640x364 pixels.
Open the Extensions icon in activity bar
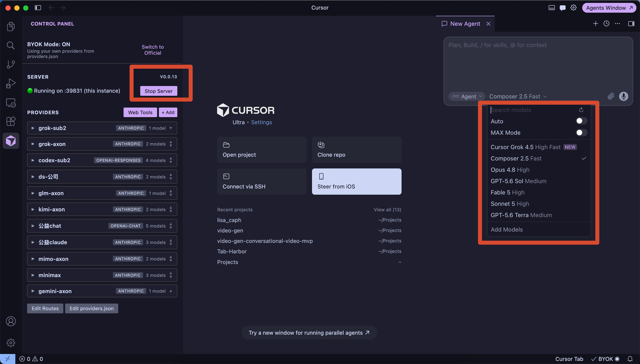[x=11, y=122]
